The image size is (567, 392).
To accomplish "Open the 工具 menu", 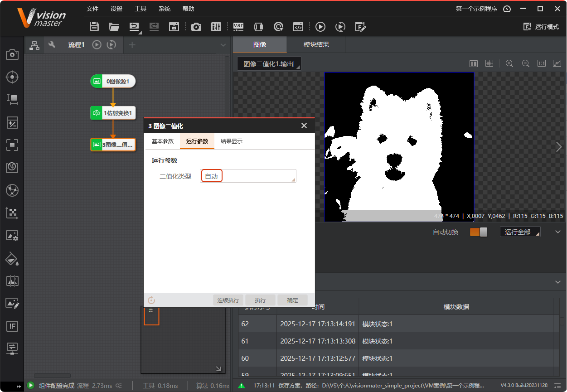I will click(141, 9).
